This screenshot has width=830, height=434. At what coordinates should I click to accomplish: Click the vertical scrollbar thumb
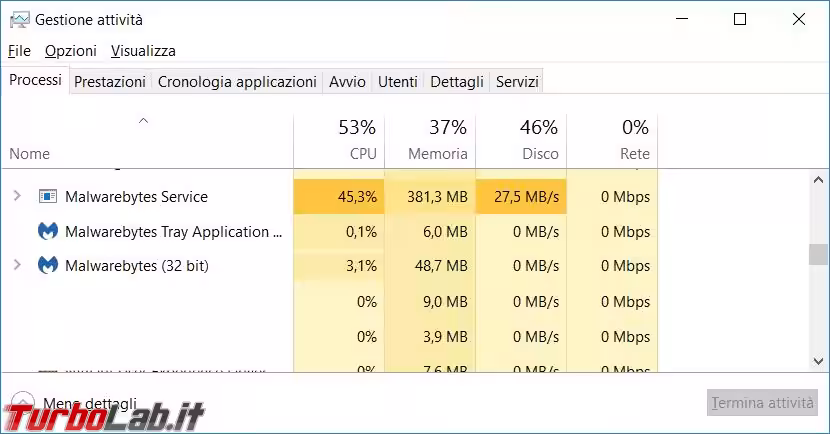click(x=818, y=254)
